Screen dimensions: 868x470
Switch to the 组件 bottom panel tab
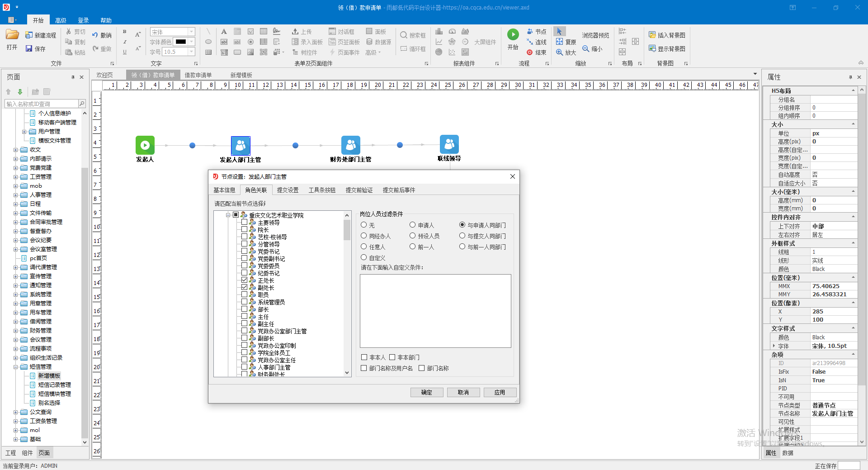27,453
